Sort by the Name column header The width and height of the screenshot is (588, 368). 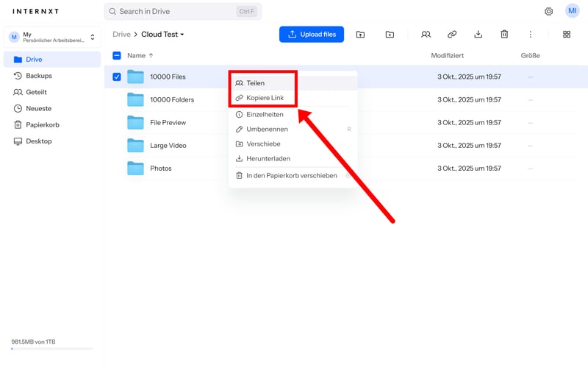136,55
